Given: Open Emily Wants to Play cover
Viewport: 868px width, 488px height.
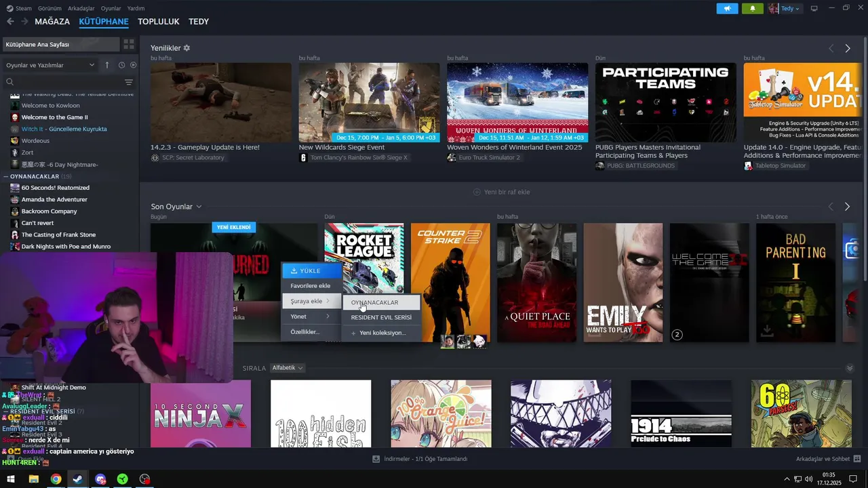Looking at the screenshot, I should 623,283.
